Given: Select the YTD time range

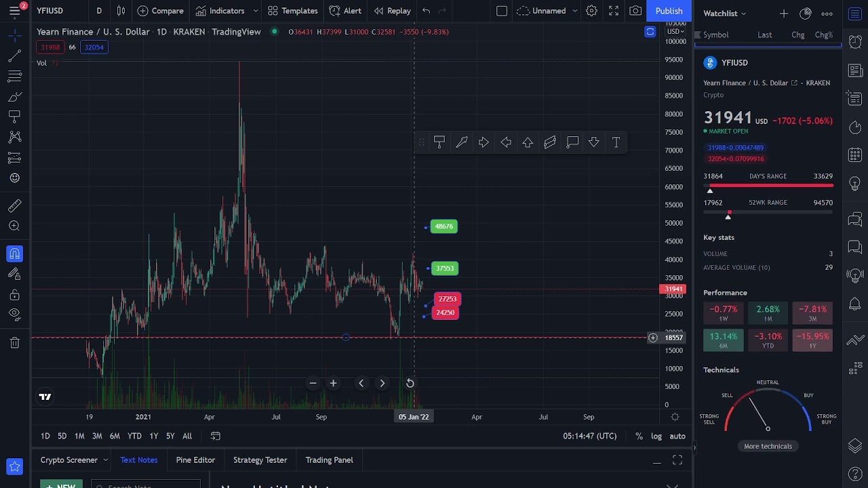Looking at the screenshot, I should click(134, 436).
